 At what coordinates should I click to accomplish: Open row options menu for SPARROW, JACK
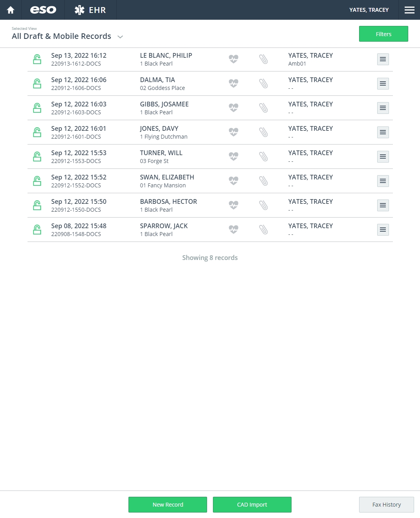tap(383, 230)
